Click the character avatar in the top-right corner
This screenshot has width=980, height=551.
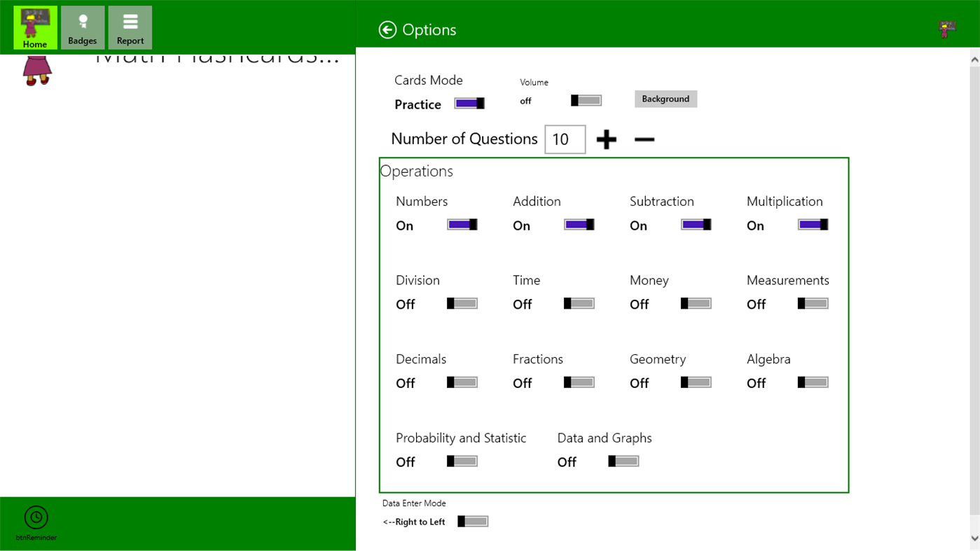(947, 28)
